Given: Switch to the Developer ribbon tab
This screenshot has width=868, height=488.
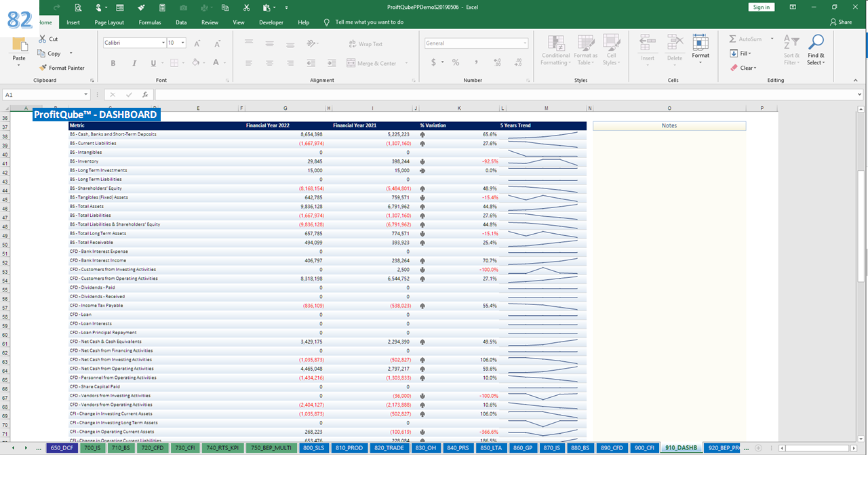Looking at the screenshot, I should 271,22.
